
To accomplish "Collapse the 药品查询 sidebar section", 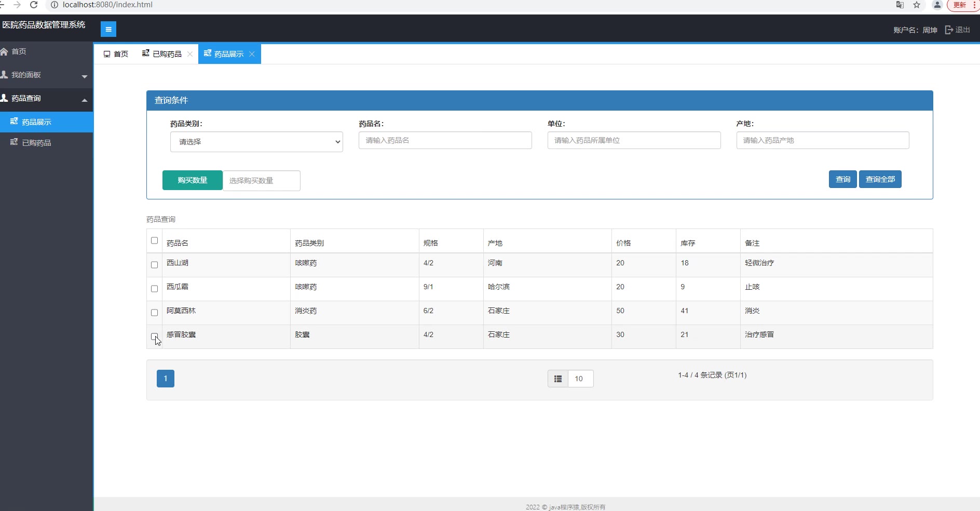I will [46, 99].
